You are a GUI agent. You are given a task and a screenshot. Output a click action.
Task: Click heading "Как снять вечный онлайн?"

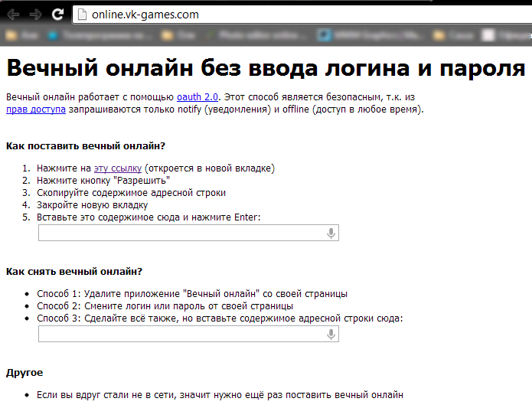tap(74, 272)
